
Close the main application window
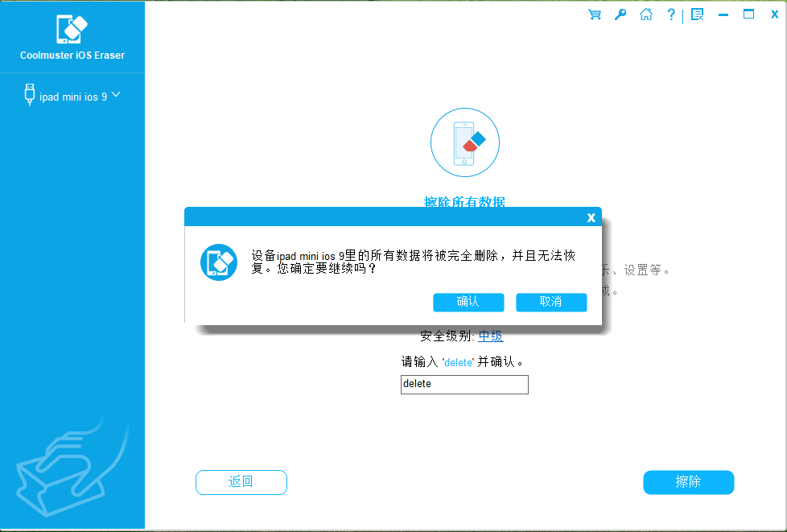click(x=774, y=14)
